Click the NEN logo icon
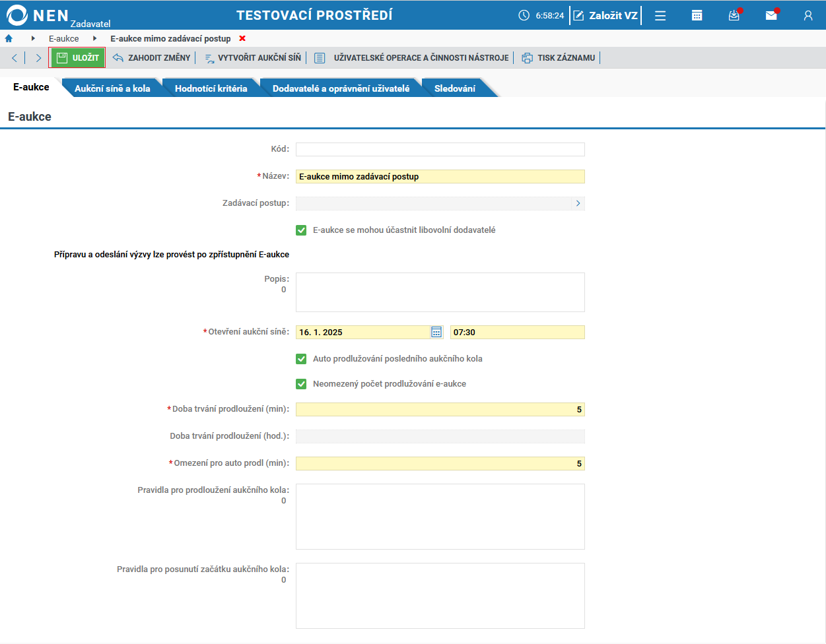Viewport: 826px width, 644px height. (x=17, y=15)
